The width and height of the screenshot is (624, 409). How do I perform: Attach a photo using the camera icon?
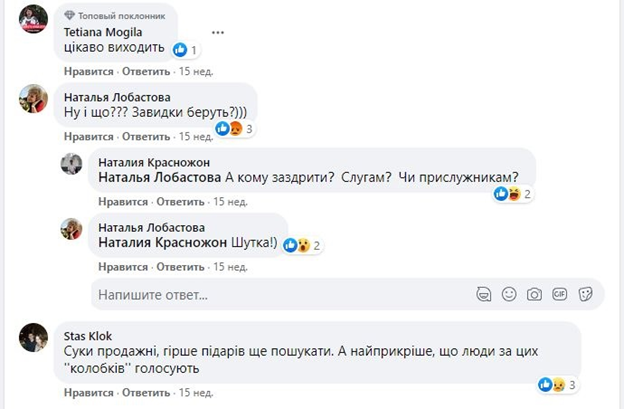(535, 294)
